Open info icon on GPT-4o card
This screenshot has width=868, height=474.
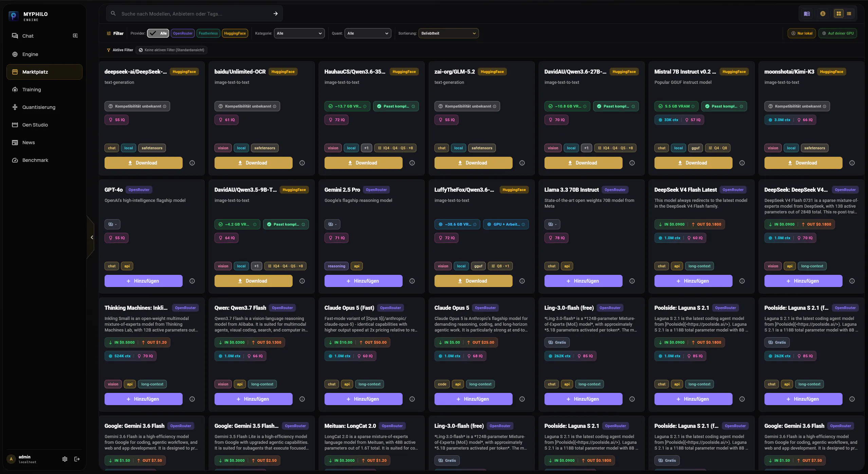click(192, 281)
